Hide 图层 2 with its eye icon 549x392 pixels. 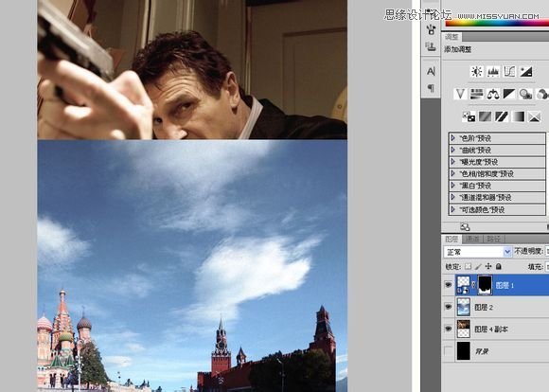(448, 307)
